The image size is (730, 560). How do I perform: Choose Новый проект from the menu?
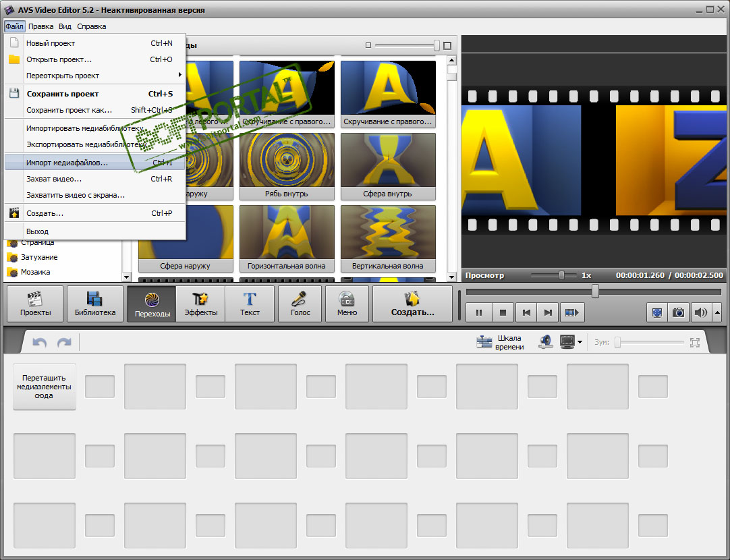point(95,43)
